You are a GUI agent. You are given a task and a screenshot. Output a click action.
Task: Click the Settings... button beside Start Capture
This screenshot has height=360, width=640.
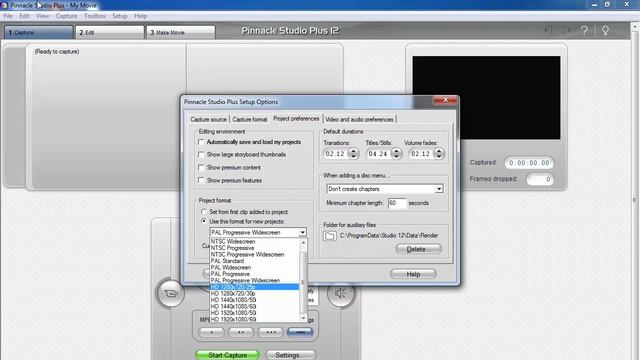pos(290,355)
